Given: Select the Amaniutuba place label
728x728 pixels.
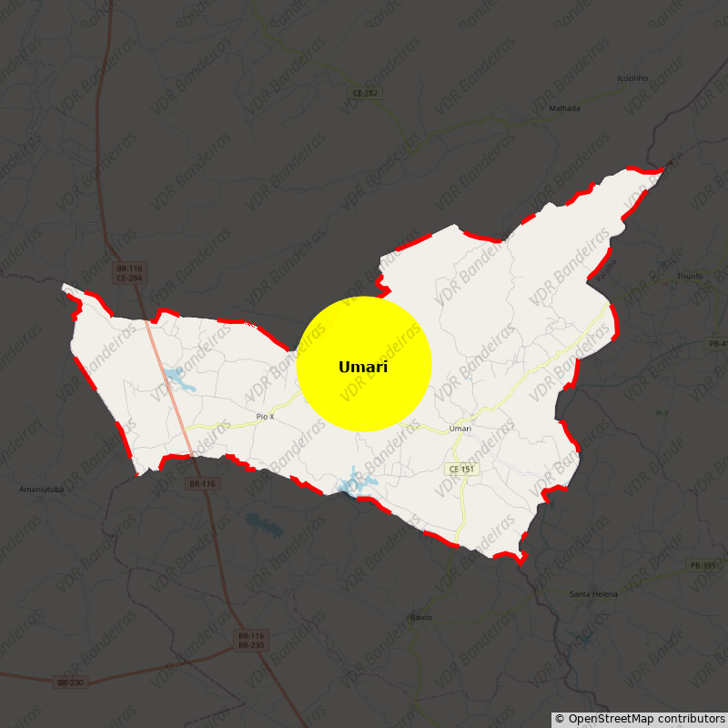Looking at the screenshot, I should (x=42, y=490).
